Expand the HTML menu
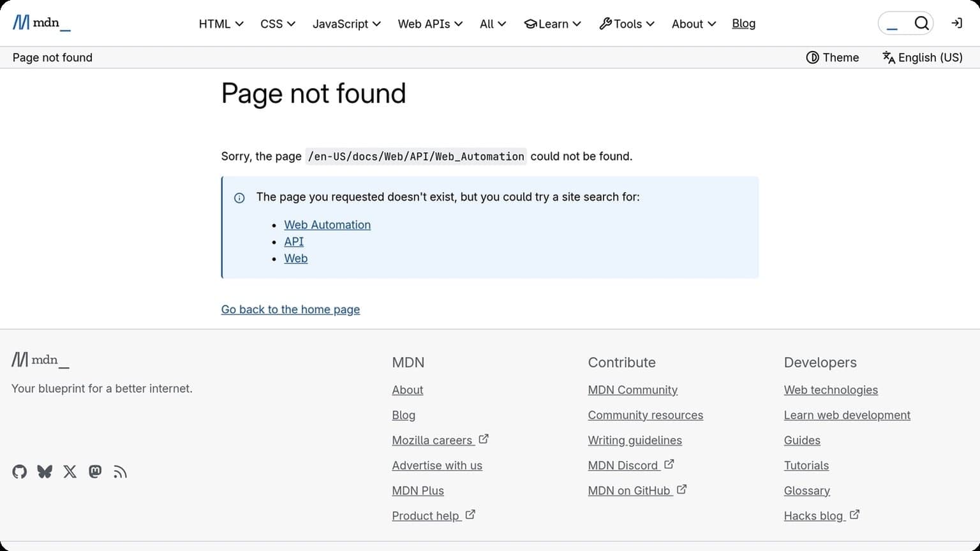Viewport: 980px width, 551px height. click(221, 24)
